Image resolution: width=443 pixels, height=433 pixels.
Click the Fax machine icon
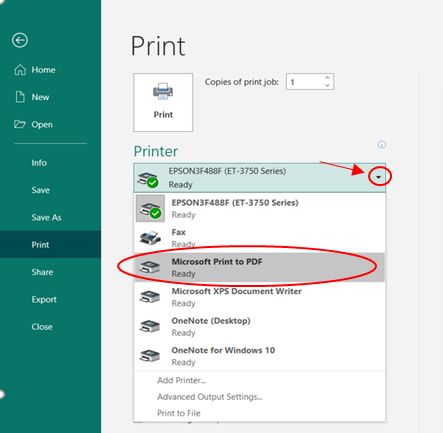coord(150,238)
